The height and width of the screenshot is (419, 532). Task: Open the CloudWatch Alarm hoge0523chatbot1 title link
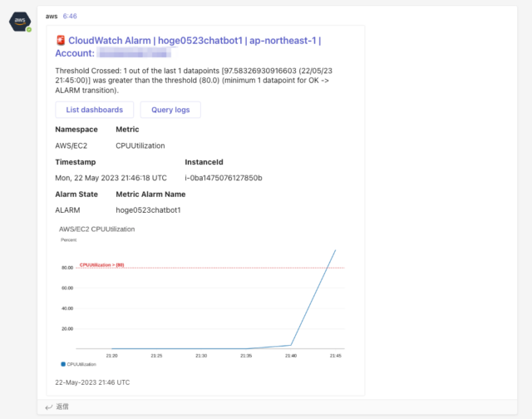189,47
